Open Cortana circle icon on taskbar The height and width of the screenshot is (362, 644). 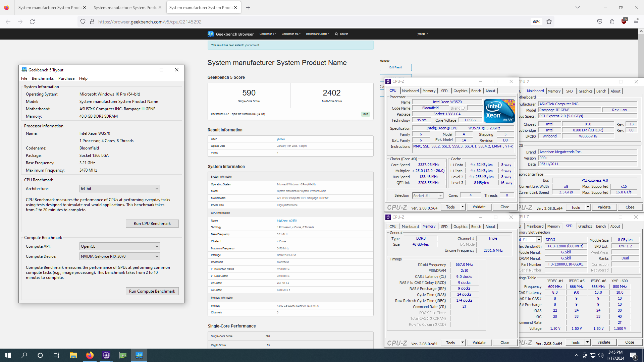point(40,355)
